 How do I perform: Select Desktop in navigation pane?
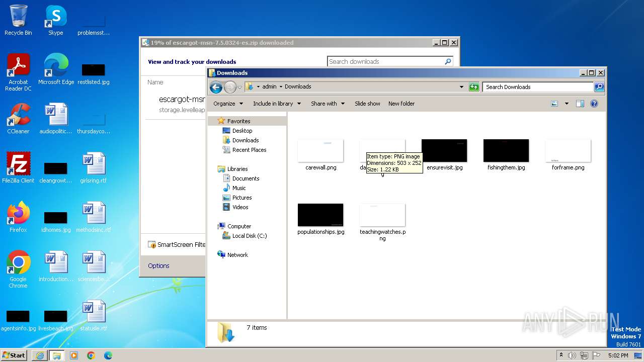point(242,131)
